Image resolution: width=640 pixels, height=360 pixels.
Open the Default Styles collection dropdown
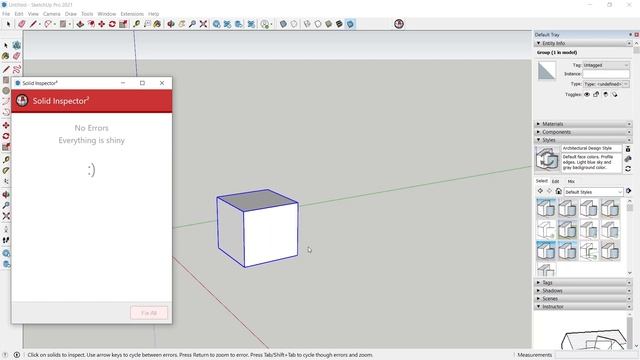click(x=593, y=192)
